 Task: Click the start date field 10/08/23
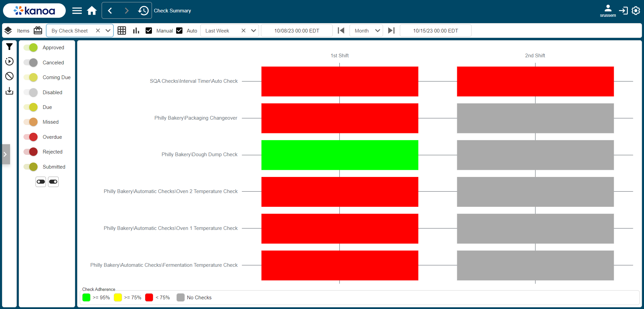click(297, 30)
